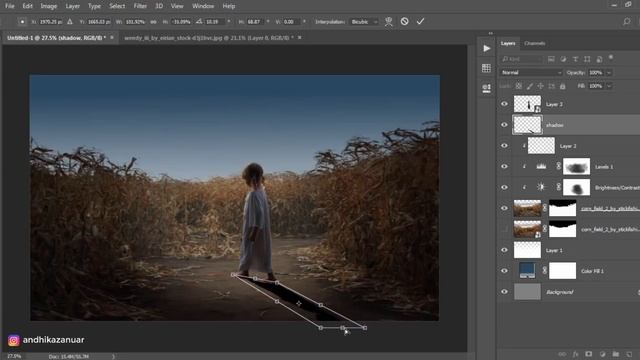Open the status bar info arrow
Image resolution: width=640 pixels, height=360 pixels.
[x=113, y=356]
